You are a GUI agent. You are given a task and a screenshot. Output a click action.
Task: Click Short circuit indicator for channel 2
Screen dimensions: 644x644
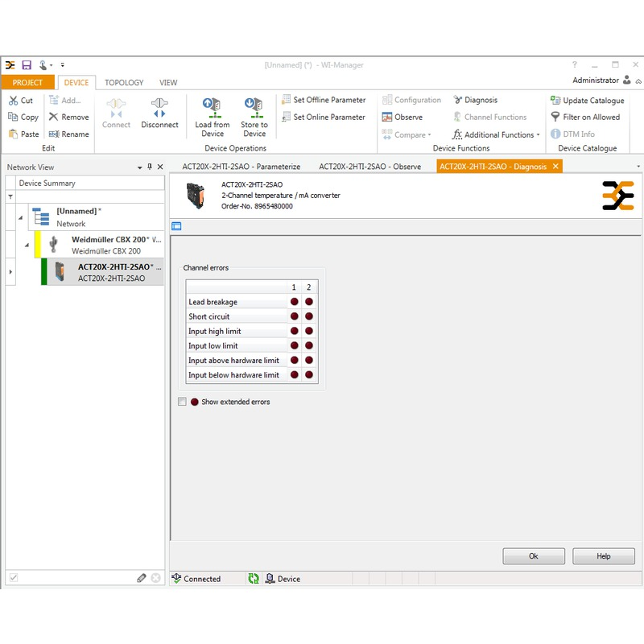(309, 316)
